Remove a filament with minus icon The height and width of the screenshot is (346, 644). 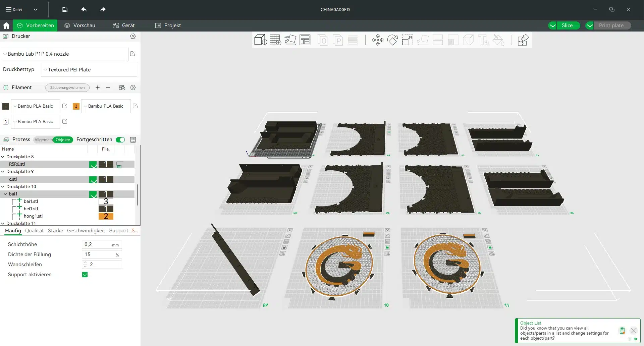point(108,88)
